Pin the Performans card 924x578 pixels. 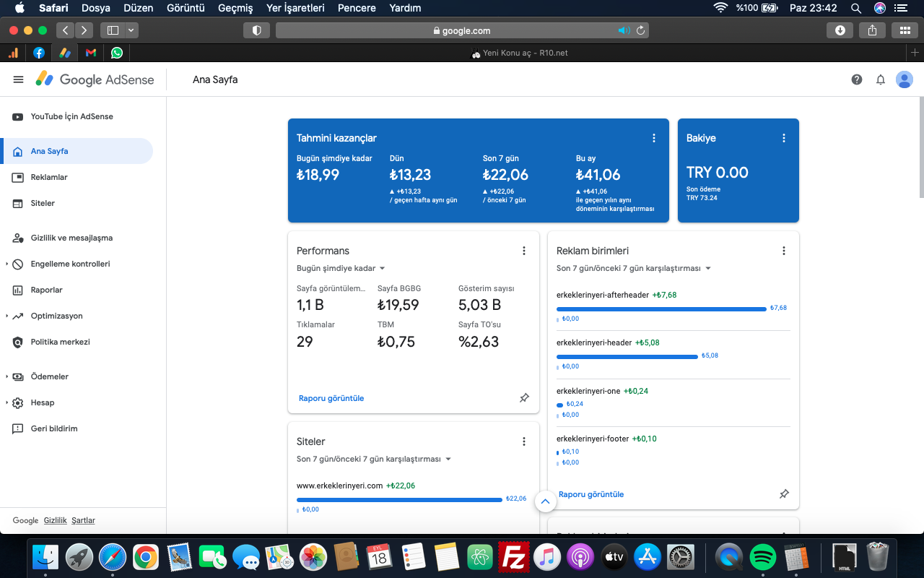(x=525, y=398)
